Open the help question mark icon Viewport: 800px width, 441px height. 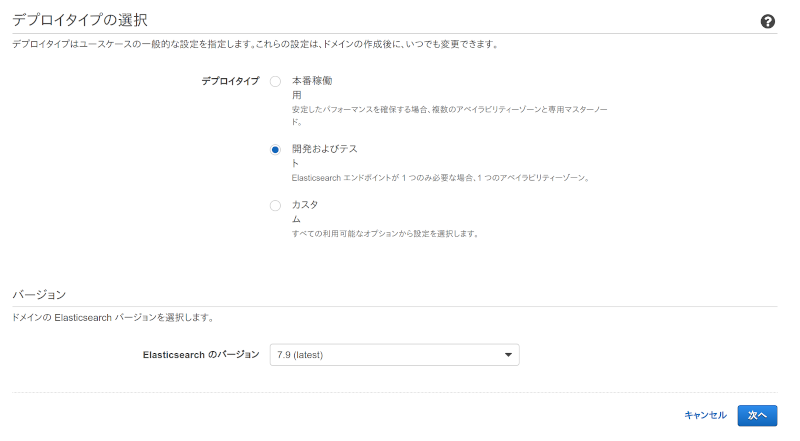(x=767, y=21)
